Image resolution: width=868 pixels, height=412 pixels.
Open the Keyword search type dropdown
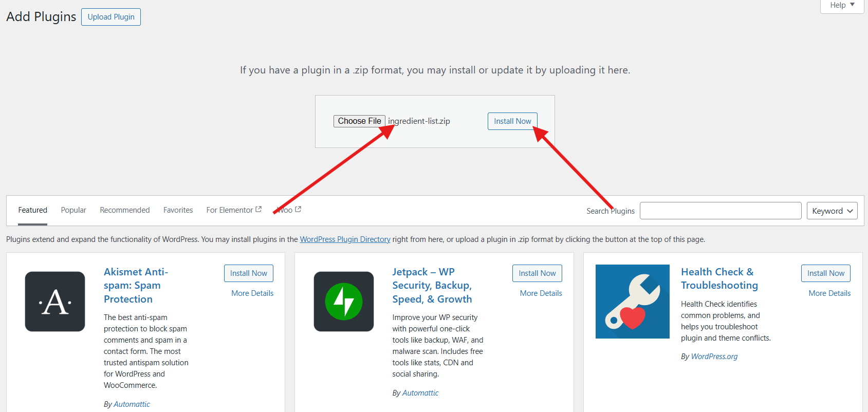pos(832,211)
